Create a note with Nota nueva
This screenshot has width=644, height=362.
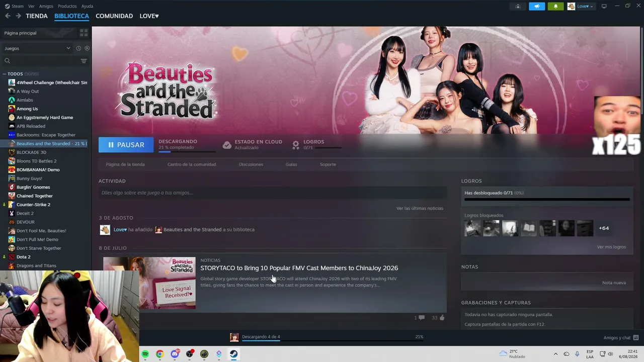pyautogui.click(x=614, y=283)
